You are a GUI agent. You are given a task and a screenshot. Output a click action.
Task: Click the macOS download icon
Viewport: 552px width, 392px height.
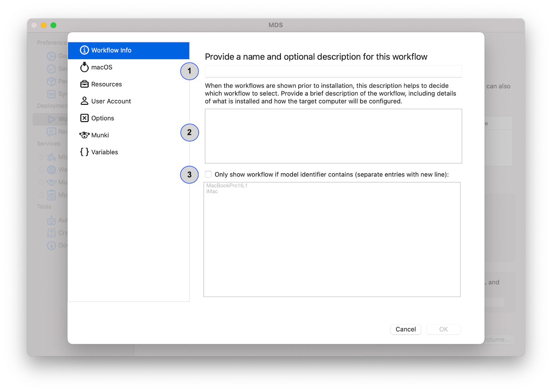point(84,67)
